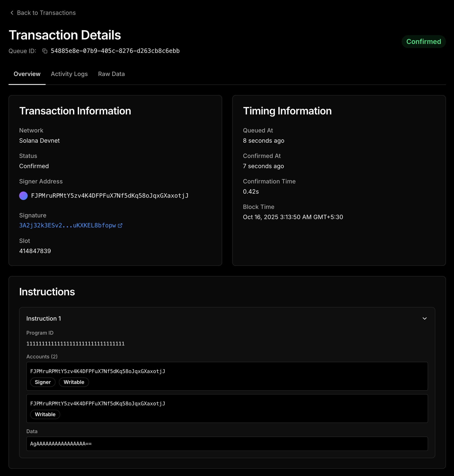454x476 pixels.
Task: Open signature 3A2j32k3ESv2 link
Action: [67, 226]
